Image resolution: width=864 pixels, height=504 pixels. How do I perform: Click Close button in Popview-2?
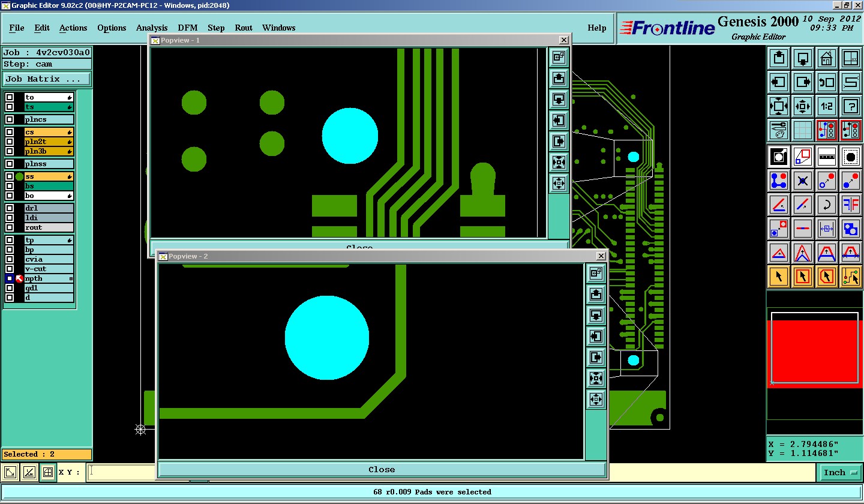382,469
